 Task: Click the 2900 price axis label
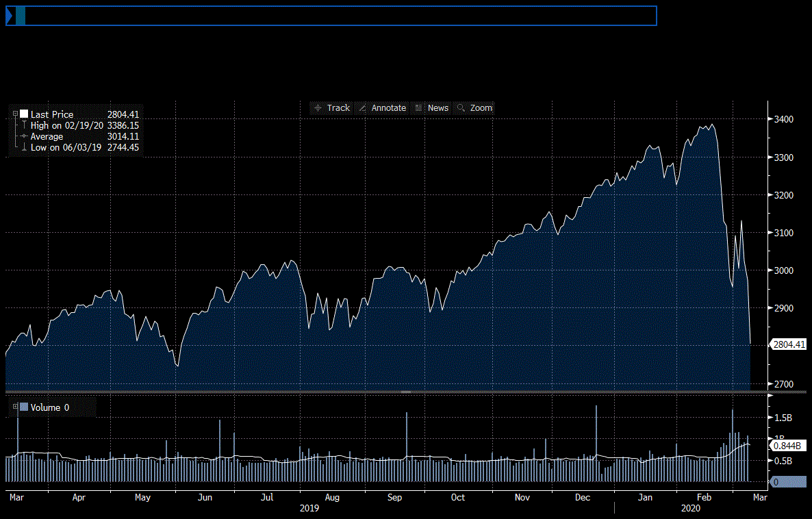point(783,308)
